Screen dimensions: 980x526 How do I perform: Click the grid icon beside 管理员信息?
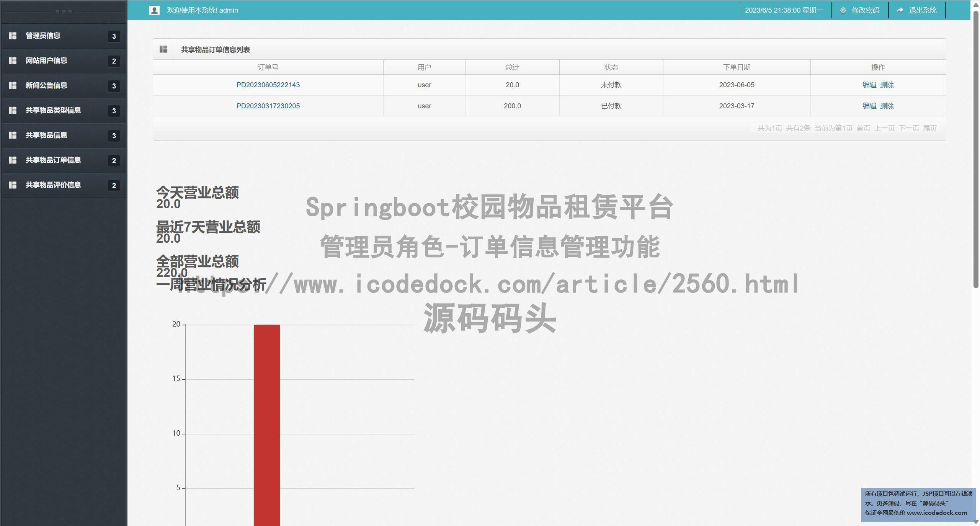point(13,36)
